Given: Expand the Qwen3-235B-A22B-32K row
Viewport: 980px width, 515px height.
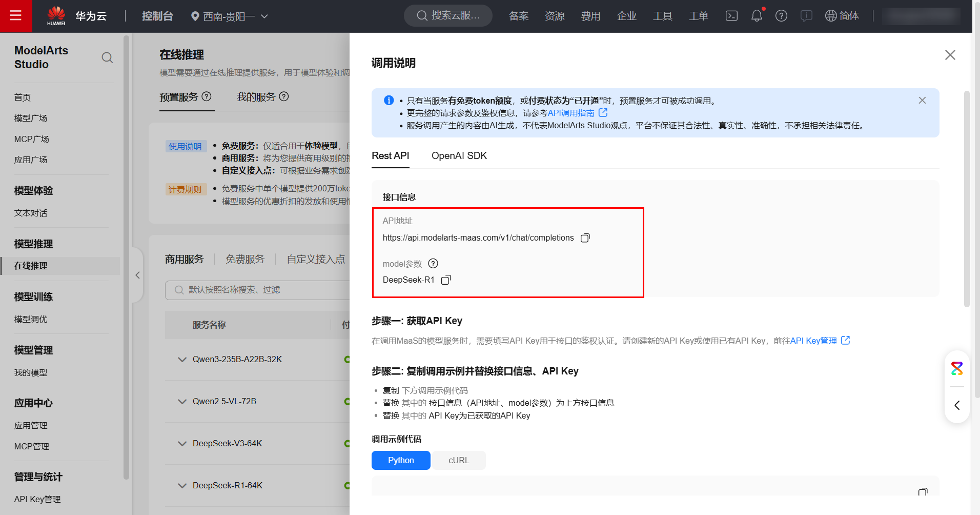Looking at the screenshot, I should [x=182, y=360].
